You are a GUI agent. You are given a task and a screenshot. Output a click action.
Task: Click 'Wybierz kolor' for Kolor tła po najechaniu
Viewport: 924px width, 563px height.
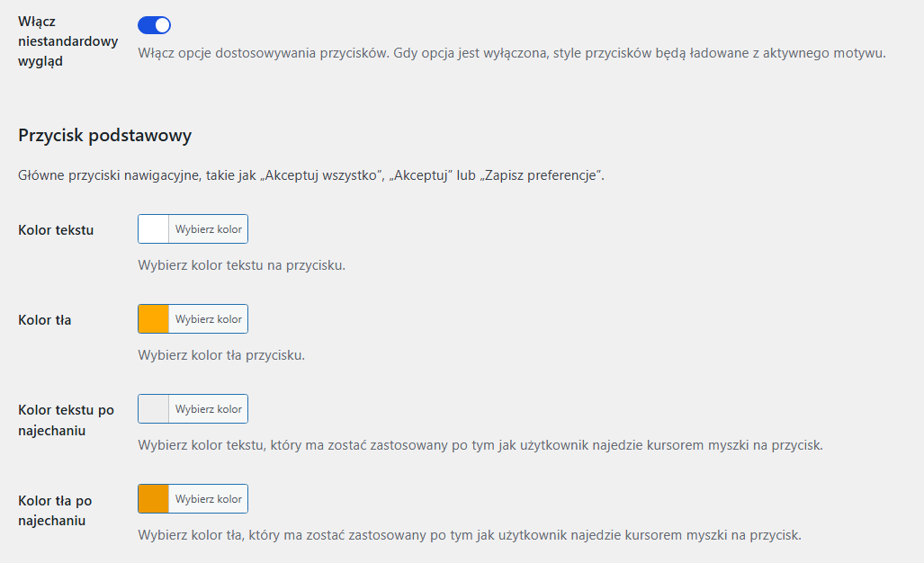click(x=208, y=499)
